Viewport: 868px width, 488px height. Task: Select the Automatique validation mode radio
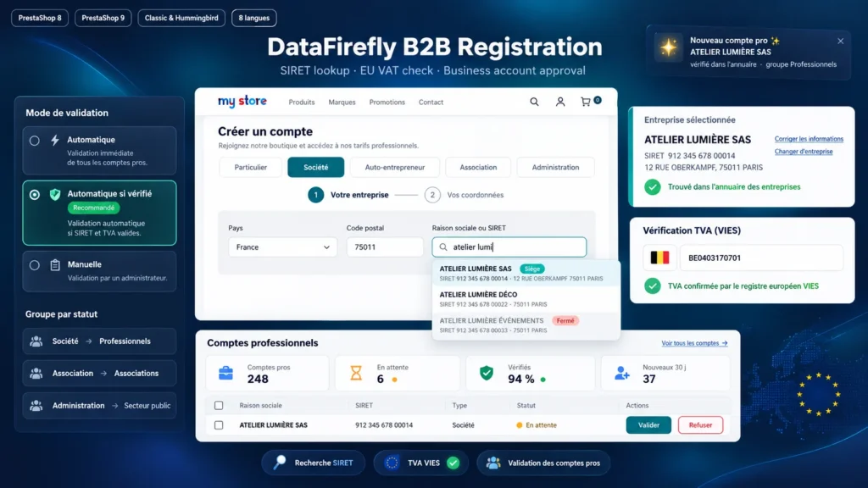click(34, 141)
